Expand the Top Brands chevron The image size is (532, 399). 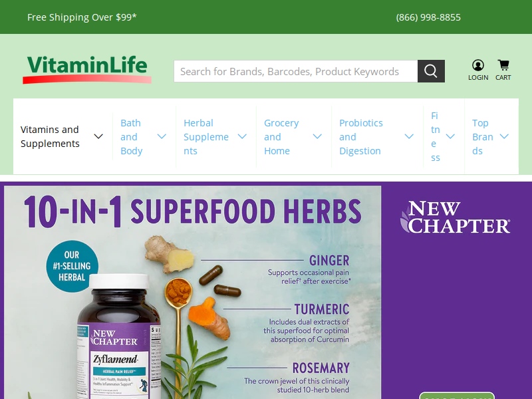click(x=505, y=136)
